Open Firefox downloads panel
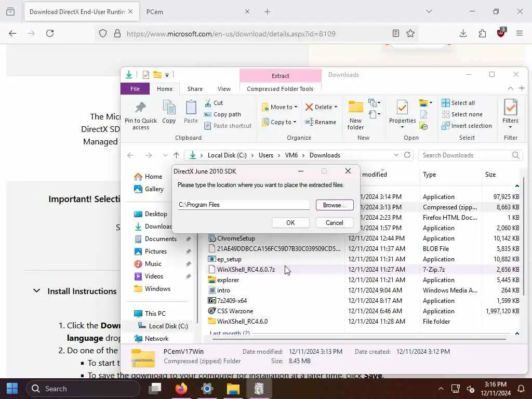Screen dimensions: 532x399 point(463,33)
